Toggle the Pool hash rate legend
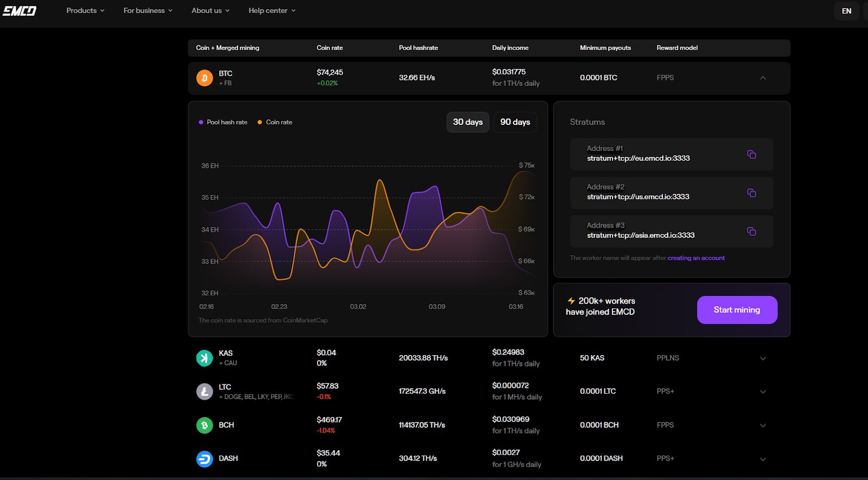Screen dimensions: 868x480 point(223,122)
